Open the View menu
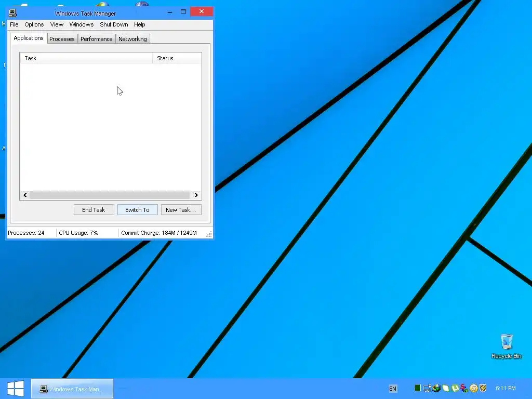 point(57,24)
